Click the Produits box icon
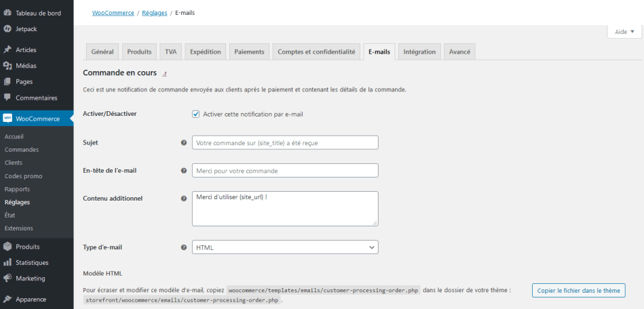 tap(7, 247)
